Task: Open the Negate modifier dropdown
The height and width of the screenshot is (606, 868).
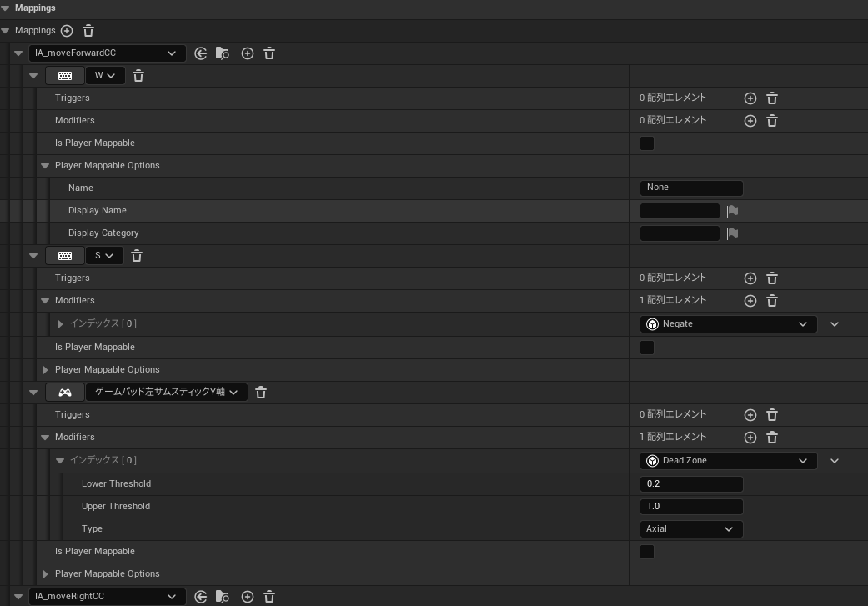Action: point(727,323)
